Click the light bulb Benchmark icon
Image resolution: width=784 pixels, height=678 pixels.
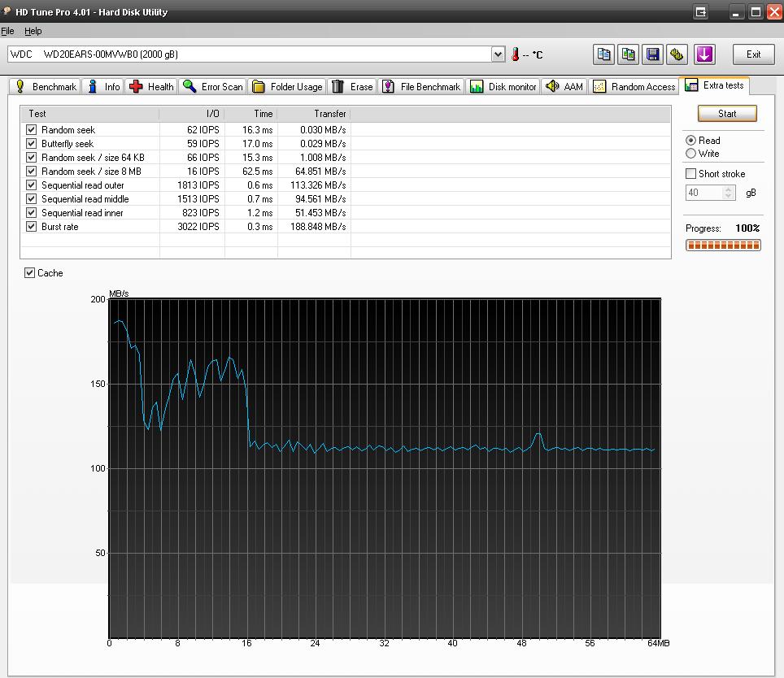tap(20, 86)
